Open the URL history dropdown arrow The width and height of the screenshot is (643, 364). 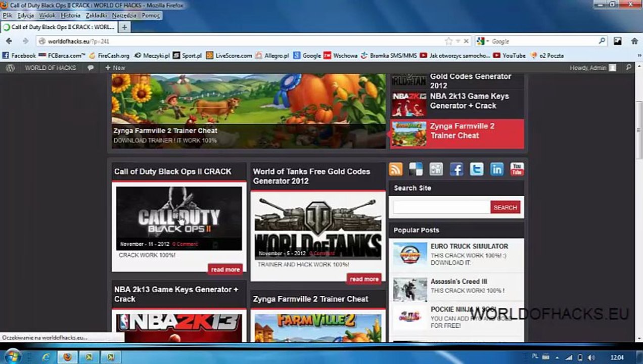457,41
